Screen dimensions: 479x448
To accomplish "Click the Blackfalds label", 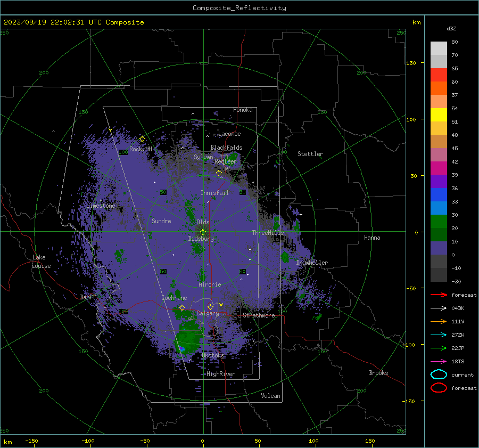I will (226, 148).
